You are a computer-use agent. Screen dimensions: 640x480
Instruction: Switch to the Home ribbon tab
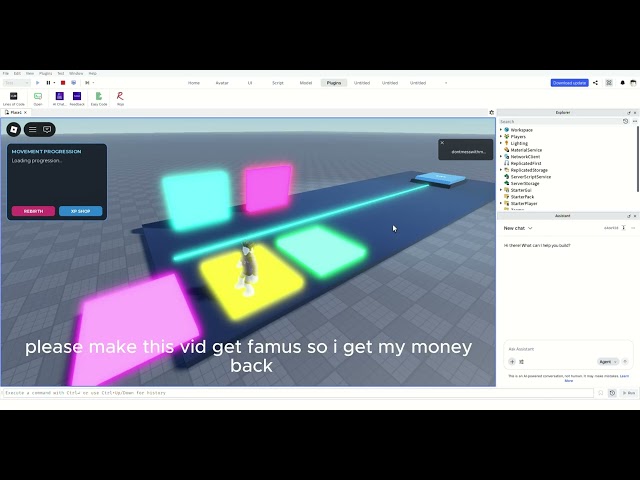pos(194,83)
